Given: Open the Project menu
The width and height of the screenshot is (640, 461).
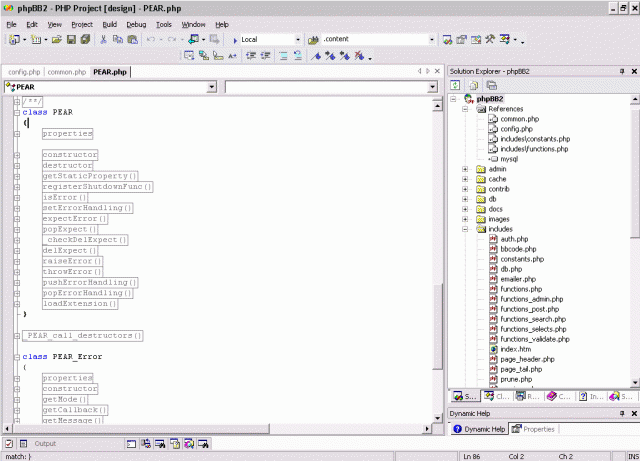Looking at the screenshot, I should coord(82,24).
